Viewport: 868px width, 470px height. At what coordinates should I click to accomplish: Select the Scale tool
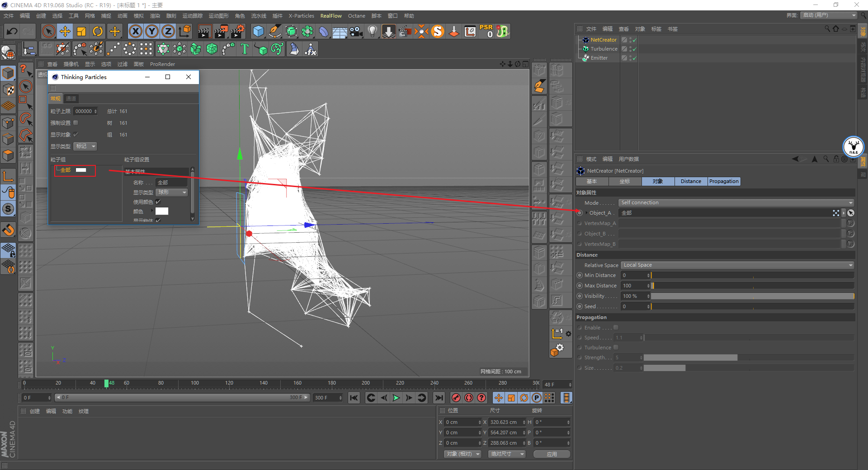81,31
